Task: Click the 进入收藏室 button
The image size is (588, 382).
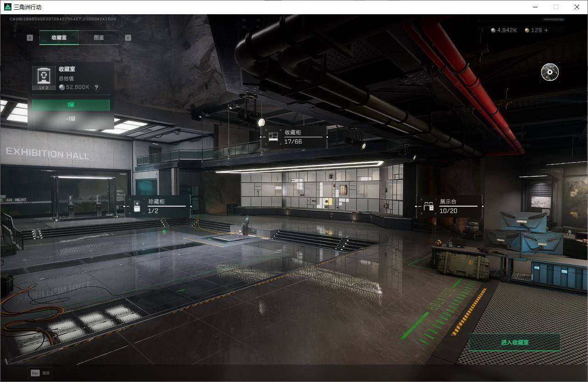Action: tap(515, 343)
